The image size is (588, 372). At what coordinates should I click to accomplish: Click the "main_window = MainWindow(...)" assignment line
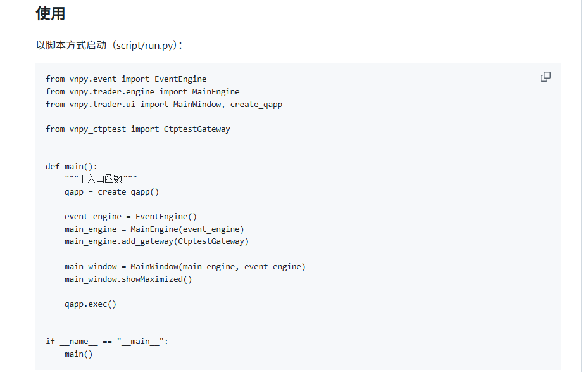[185, 267]
